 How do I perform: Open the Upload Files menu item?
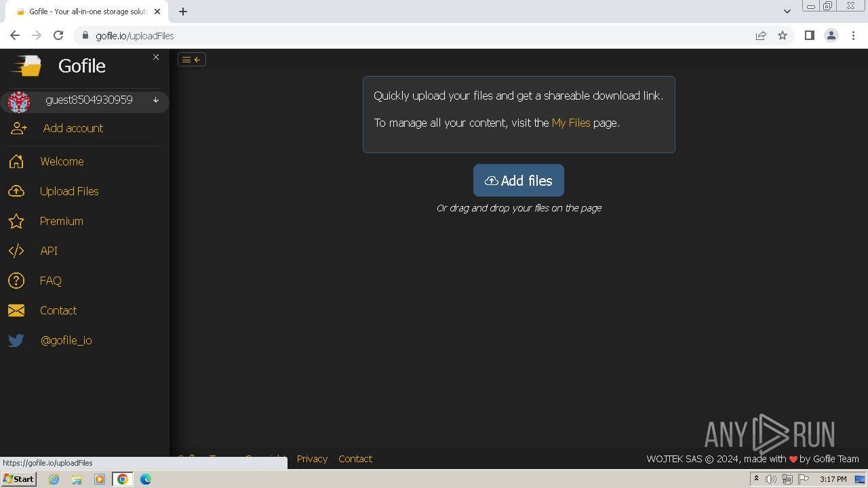(x=69, y=191)
